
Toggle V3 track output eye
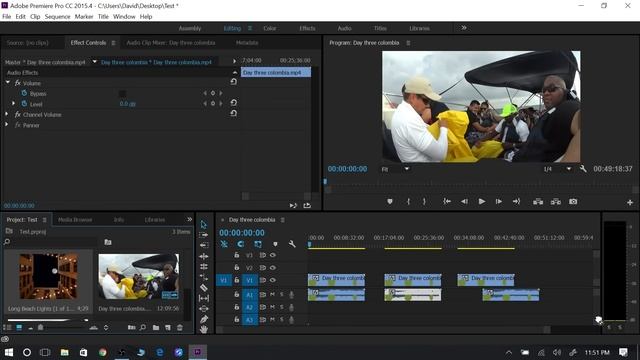pos(273,255)
